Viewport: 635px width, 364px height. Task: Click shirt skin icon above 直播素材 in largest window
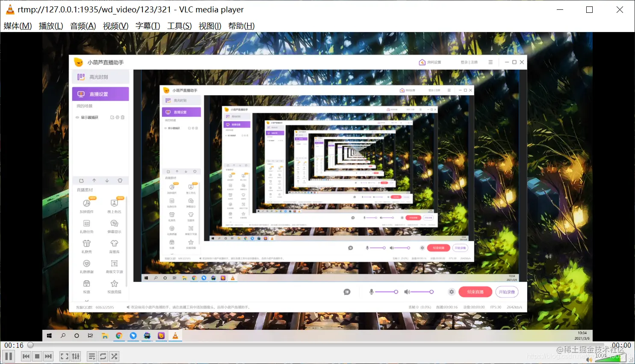click(120, 181)
